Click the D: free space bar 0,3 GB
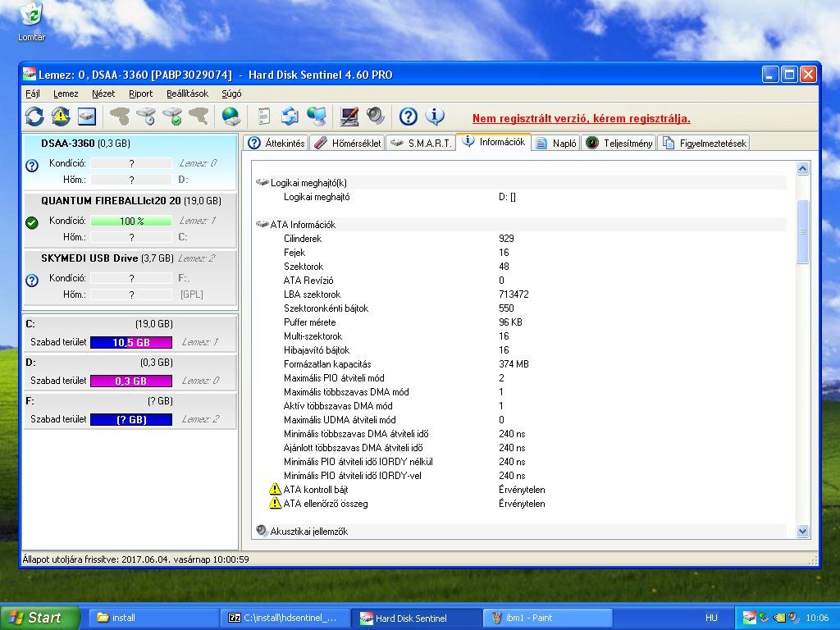The width and height of the screenshot is (840, 630). [131, 381]
